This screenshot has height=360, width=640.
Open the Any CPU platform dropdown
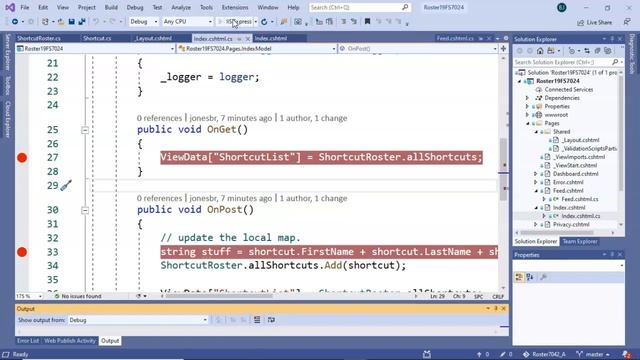coord(187,22)
